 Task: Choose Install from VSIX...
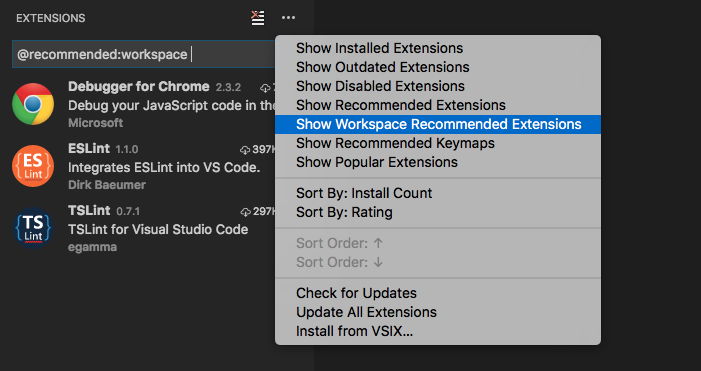point(438,331)
